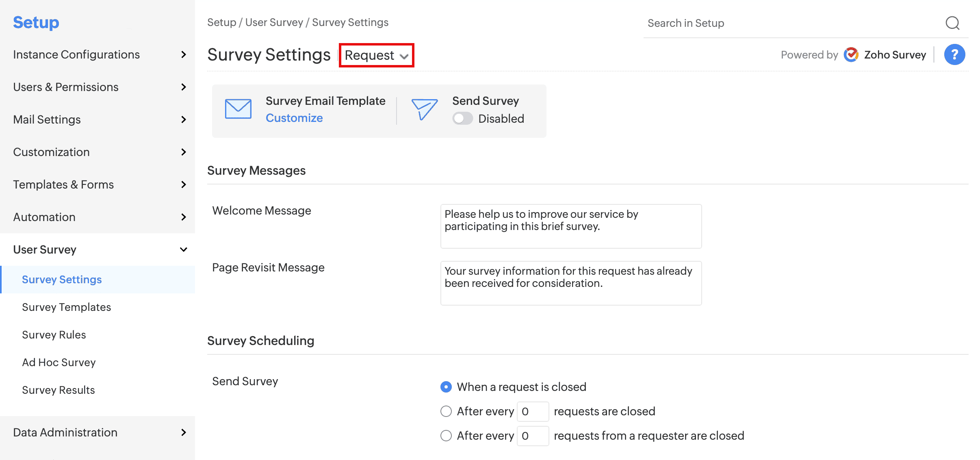Click the Survey Email Template envelope icon

tap(238, 109)
